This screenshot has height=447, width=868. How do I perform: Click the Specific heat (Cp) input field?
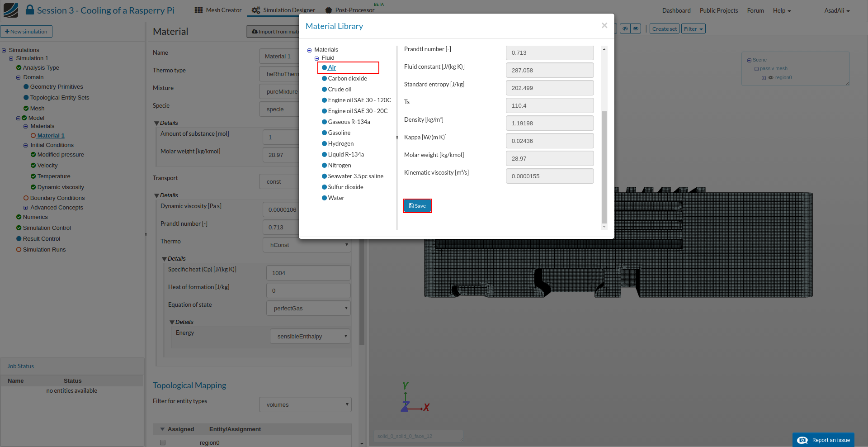click(x=308, y=273)
